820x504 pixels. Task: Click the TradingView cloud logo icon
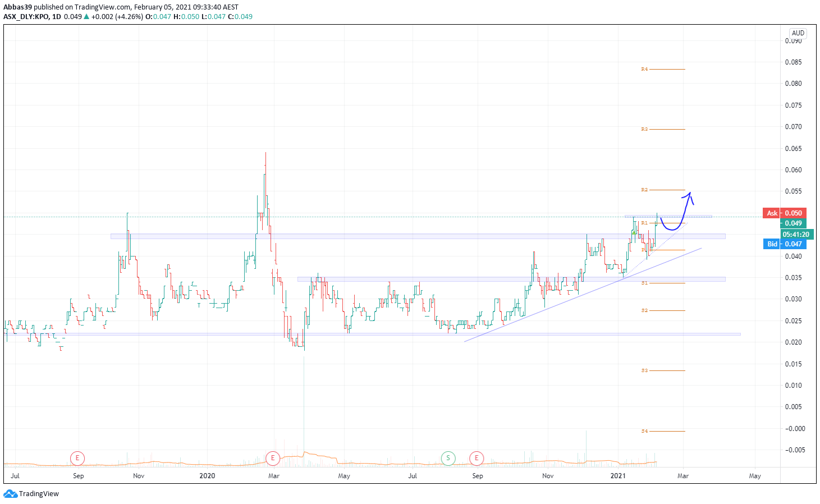[x=10, y=494]
